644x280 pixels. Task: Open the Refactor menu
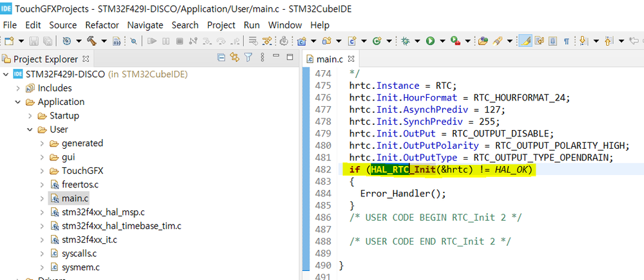(x=102, y=25)
